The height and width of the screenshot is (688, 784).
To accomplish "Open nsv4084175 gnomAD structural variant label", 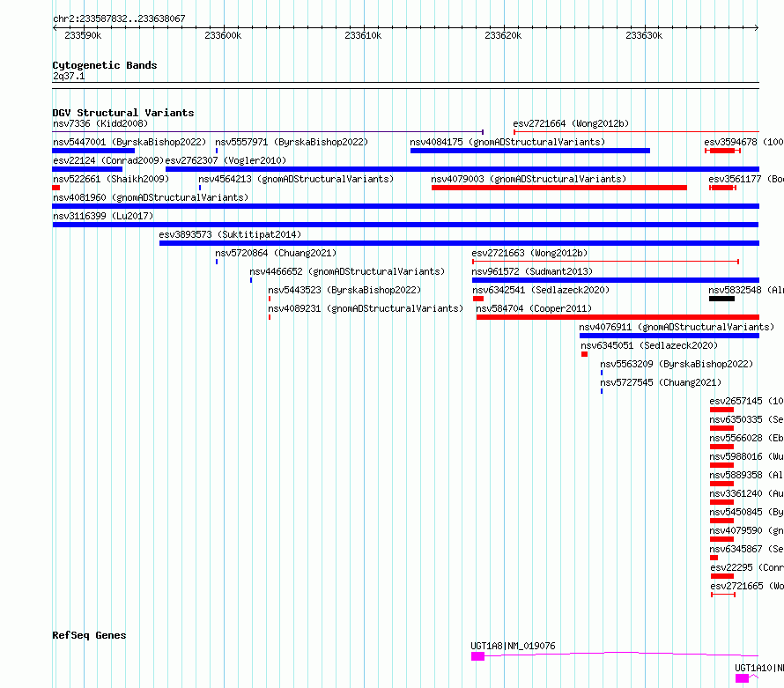I will [x=507, y=142].
